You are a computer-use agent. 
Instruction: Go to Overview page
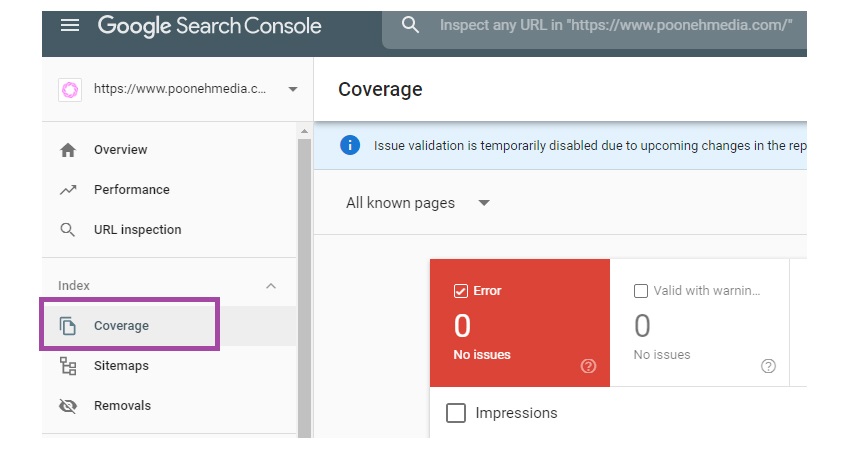click(x=120, y=150)
